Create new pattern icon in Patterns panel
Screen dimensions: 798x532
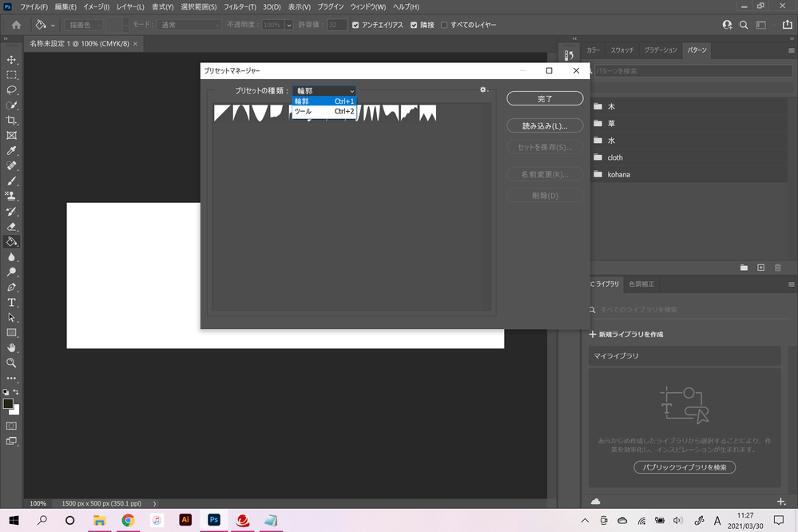[x=760, y=268]
